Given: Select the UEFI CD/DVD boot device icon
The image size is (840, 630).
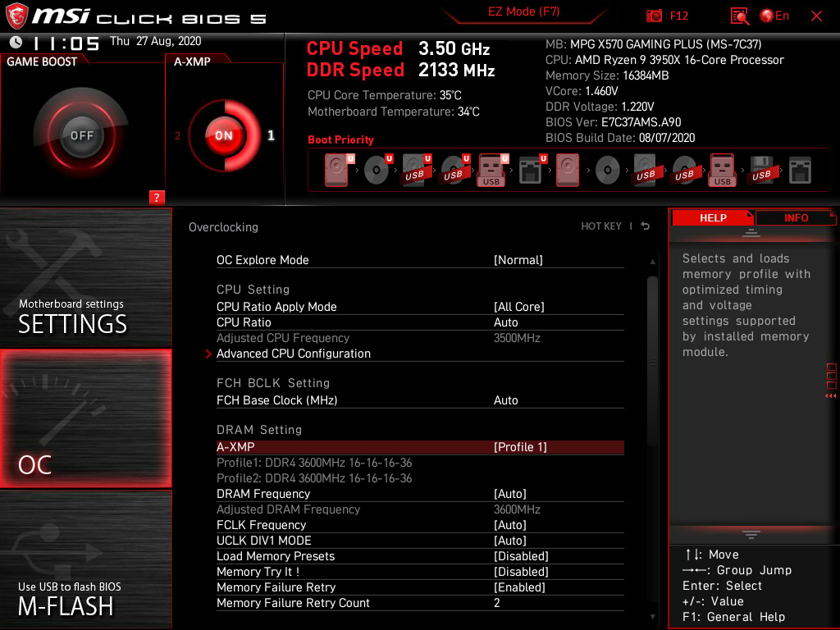Looking at the screenshot, I should click(377, 171).
